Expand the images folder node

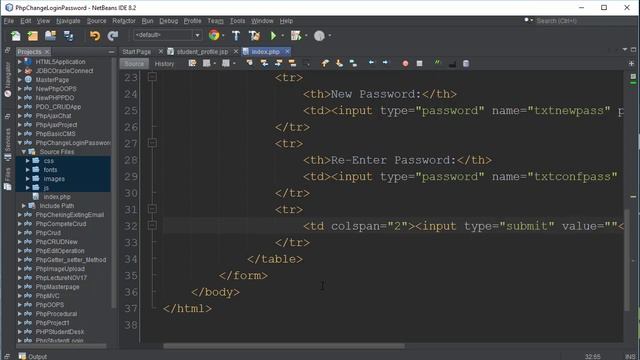[27, 179]
